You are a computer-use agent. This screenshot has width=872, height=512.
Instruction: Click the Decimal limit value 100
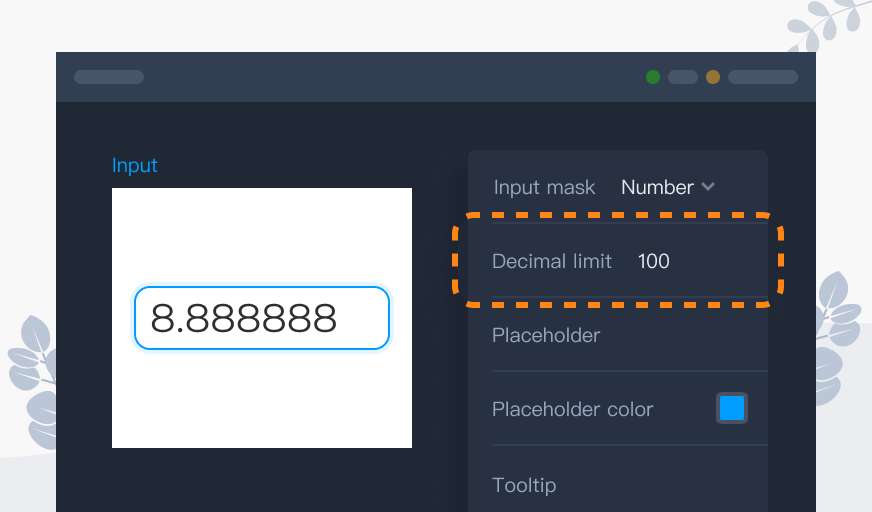(654, 261)
